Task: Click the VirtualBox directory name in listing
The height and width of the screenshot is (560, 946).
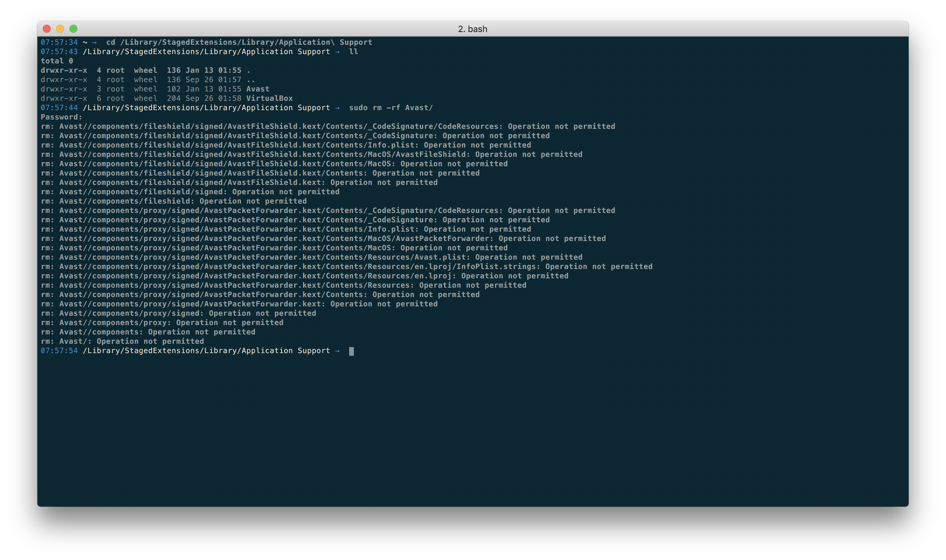Action: [x=269, y=98]
